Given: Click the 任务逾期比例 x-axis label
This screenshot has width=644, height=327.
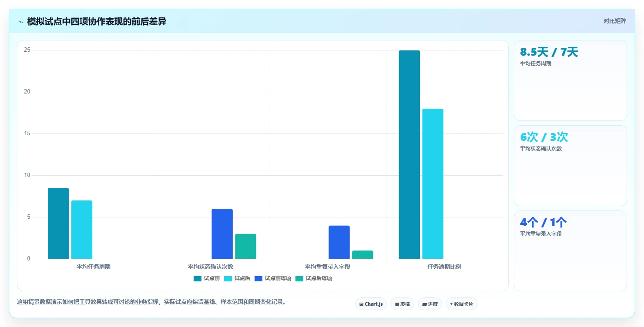Looking at the screenshot, I should coord(444,267).
